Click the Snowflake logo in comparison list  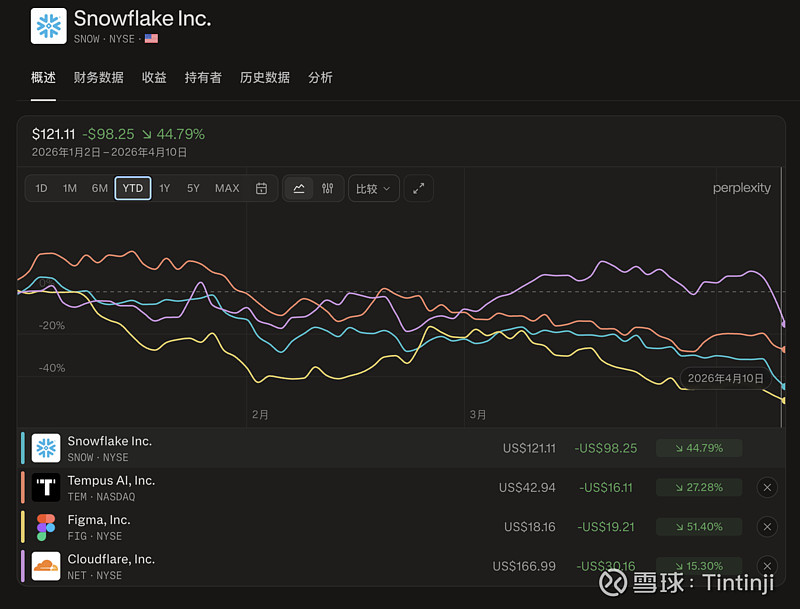pos(46,448)
